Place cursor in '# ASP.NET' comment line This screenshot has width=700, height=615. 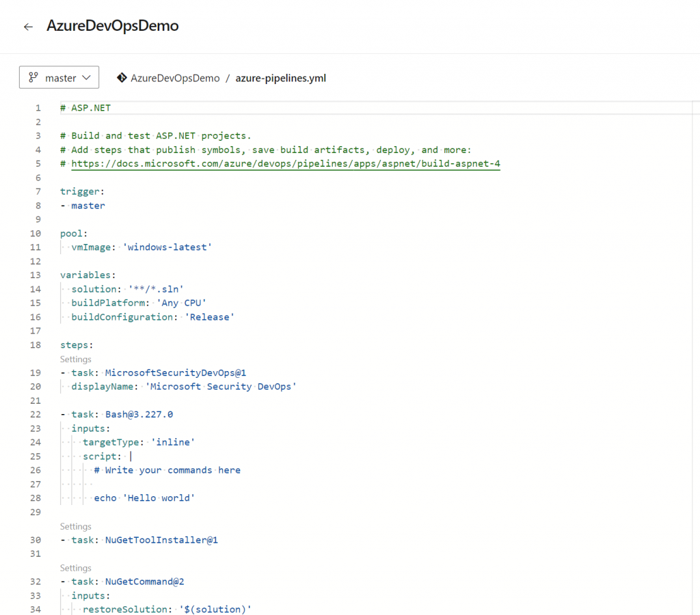[85, 108]
